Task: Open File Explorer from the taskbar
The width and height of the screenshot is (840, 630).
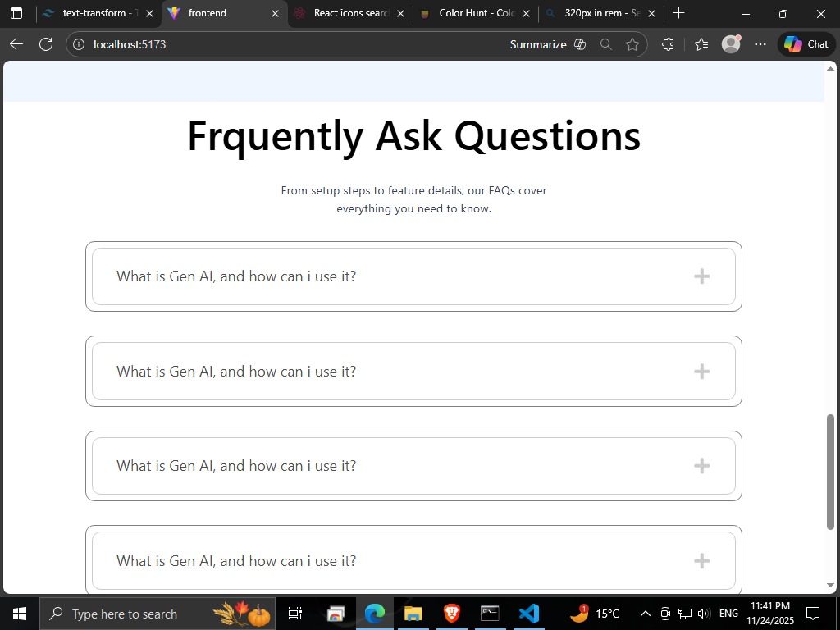Action: point(413,613)
